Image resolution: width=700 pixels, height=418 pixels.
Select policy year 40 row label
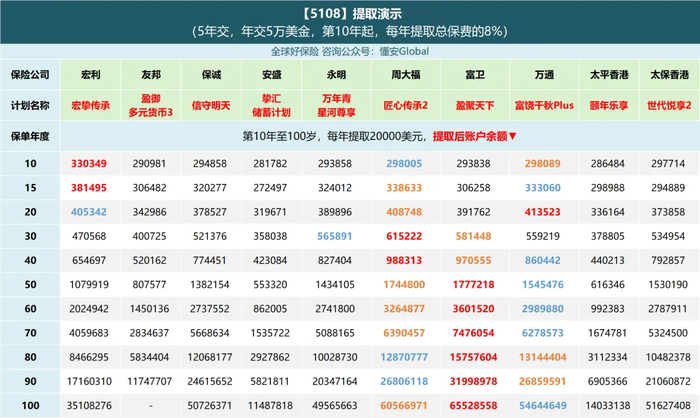click(30, 260)
